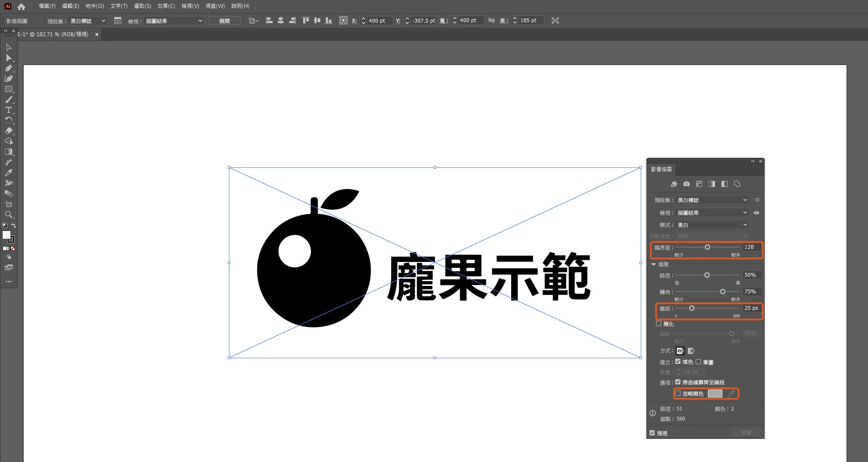Open 預設集 dropdown in Image Trace panel
The width and height of the screenshot is (868, 462).
[712, 200]
